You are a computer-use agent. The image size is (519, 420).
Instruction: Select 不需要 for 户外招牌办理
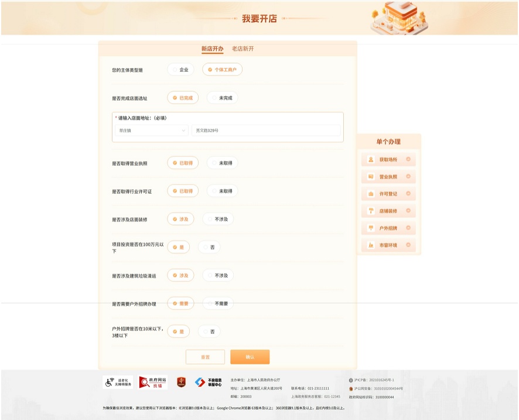pos(218,303)
